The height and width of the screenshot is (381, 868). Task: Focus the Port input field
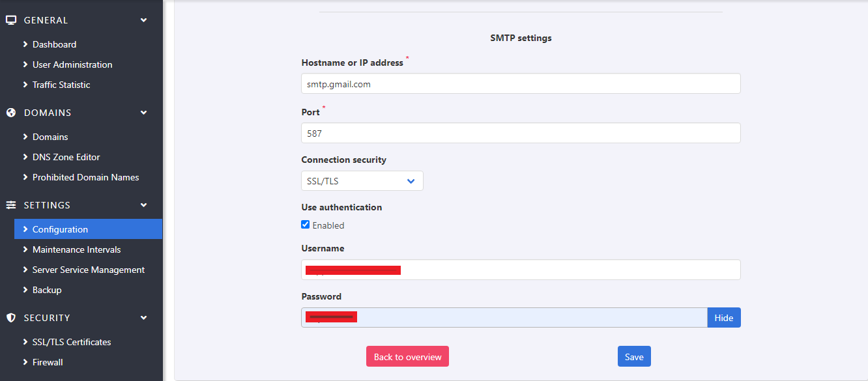pyautogui.click(x=520, y=134)
